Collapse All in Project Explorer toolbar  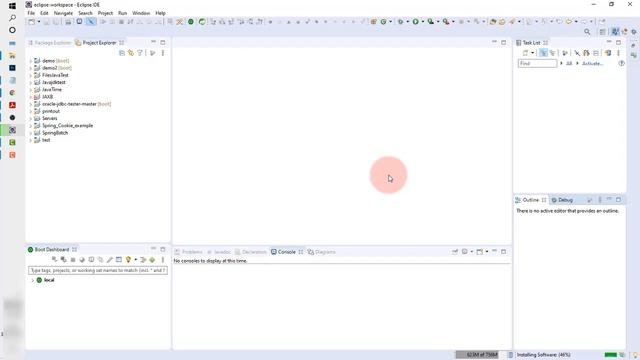[x=122, y=53]
